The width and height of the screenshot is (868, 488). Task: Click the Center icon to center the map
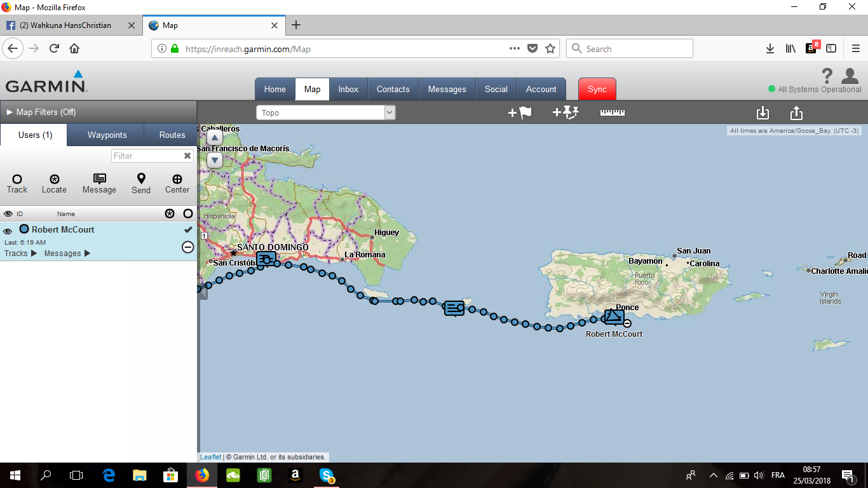pyautogui.click(x=176, y=183)
